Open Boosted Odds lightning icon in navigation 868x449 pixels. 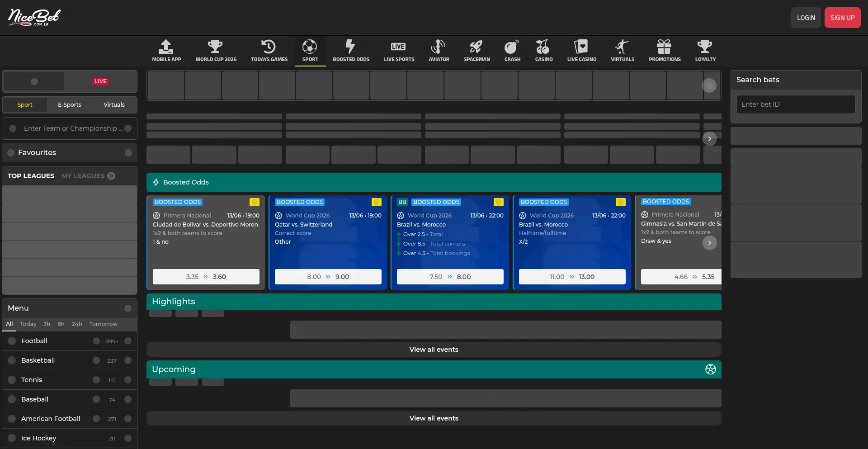click(350, 47)
